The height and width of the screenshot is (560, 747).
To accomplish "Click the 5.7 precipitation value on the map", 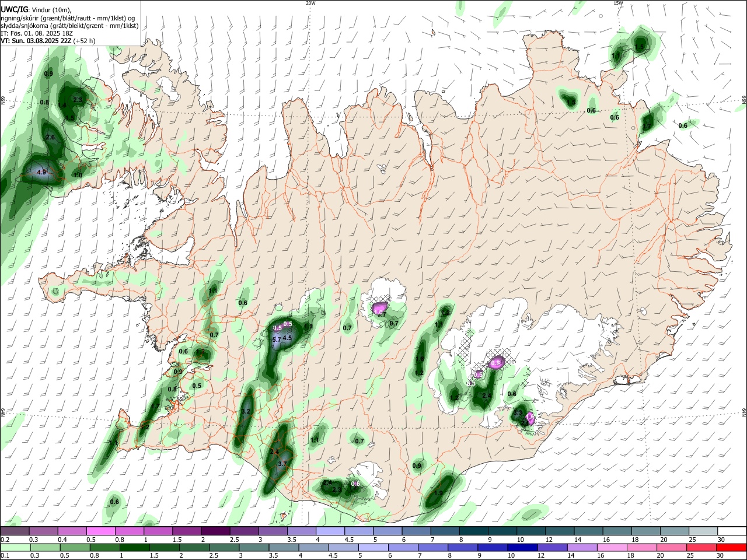I will pos(277,339).
